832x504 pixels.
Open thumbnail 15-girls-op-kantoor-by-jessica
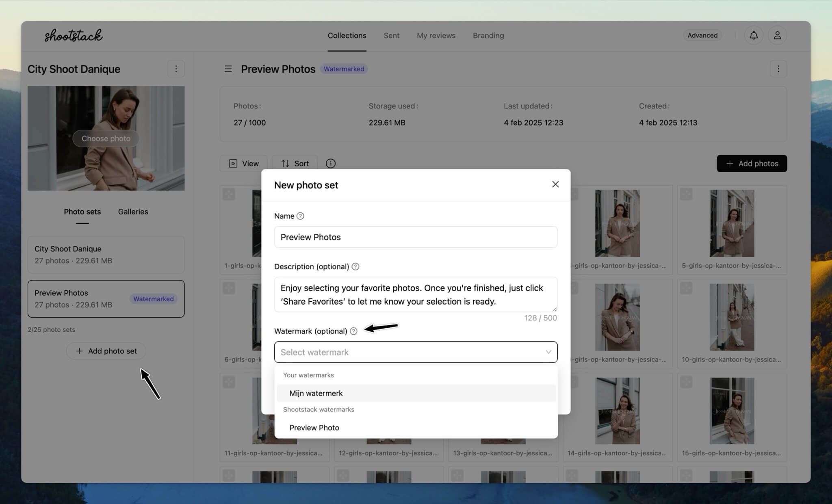point(732,411)
